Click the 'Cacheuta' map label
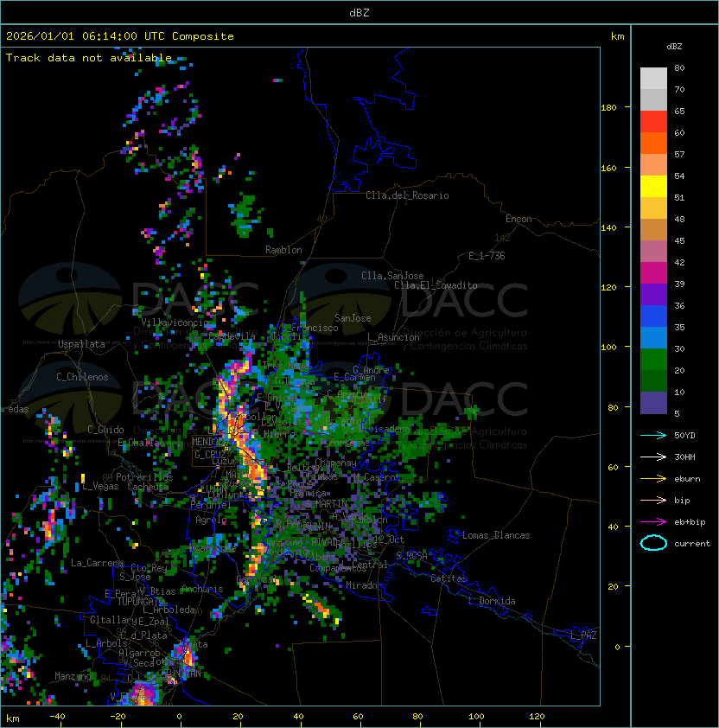Image resolution: width=719 pixels, height=728 pixels. click(x=148, y=487)
